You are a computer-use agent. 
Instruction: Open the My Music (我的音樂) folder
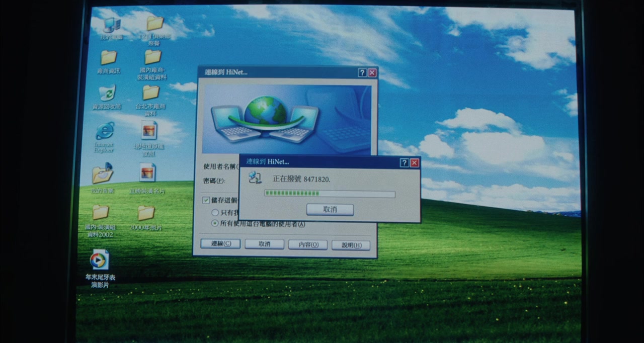(103, 175)
